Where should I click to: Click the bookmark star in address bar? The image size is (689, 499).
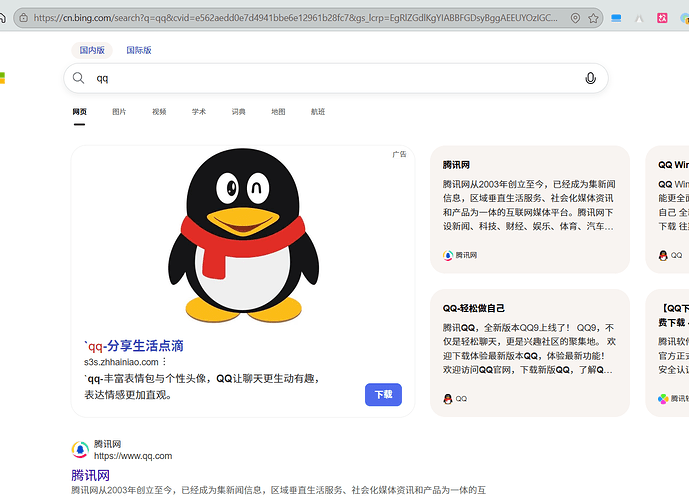coord(593,18)
